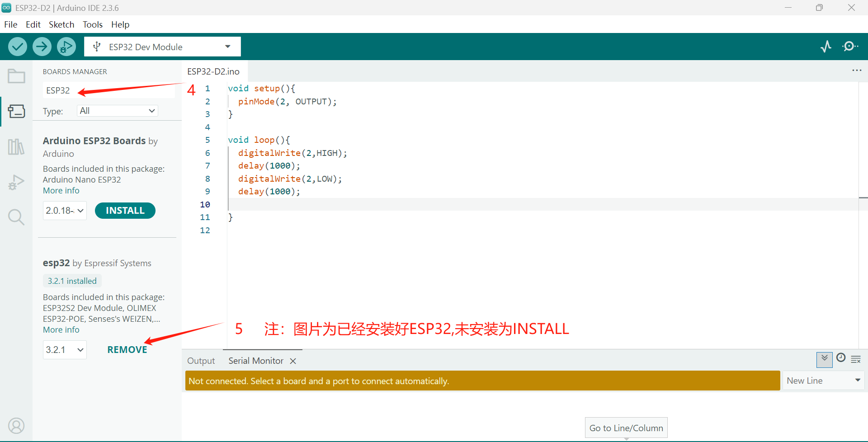
Task: Open the Sketchbook folder sidebar icon
Action: tap(16, 76)
